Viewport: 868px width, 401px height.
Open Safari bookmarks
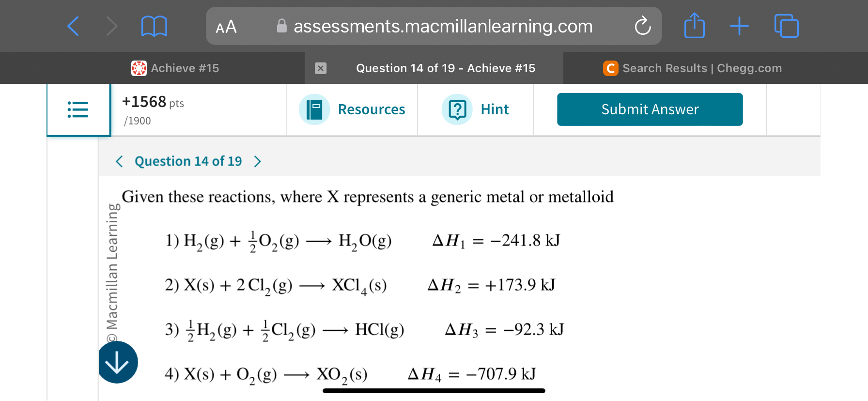154,26
